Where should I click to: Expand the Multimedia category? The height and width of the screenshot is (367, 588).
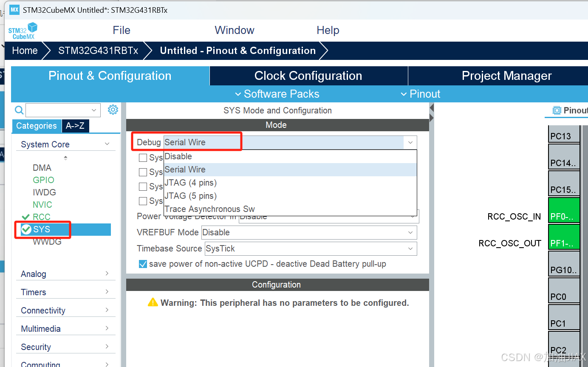coord(65,329)
